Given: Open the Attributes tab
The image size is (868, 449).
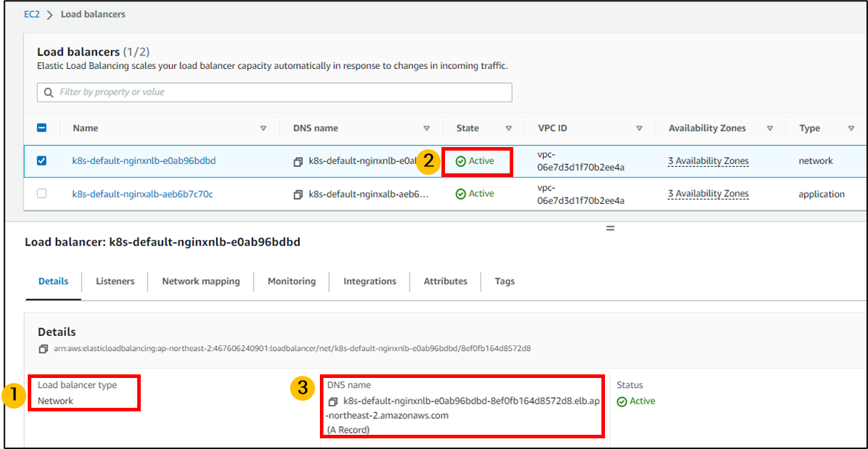Looking at the screenshot, I should pos(446,281).
